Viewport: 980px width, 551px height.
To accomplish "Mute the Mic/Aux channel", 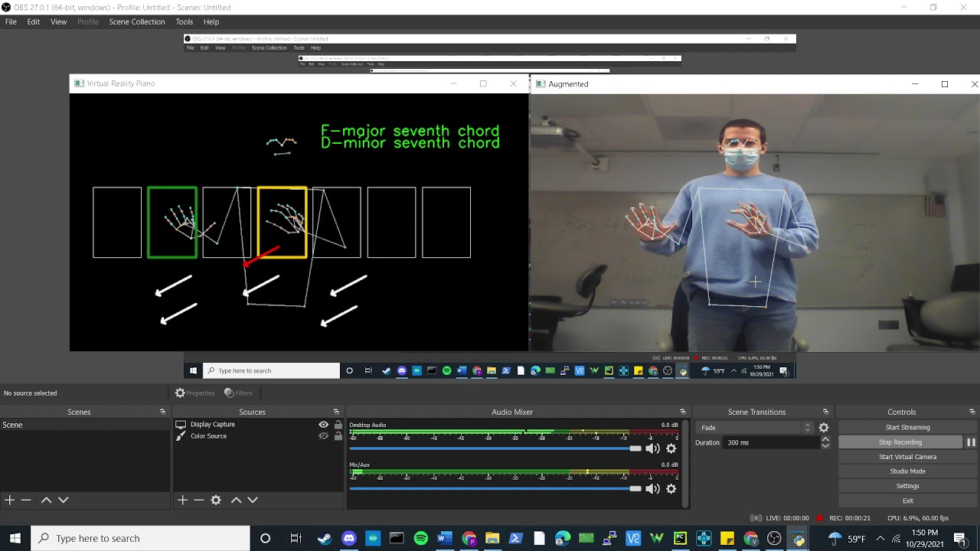I will point(652,488).
